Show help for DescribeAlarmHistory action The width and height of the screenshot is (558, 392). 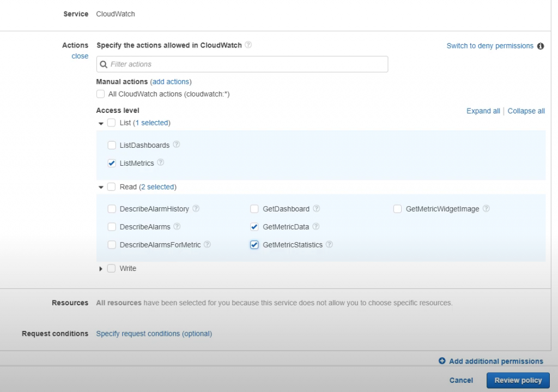pos(196,208)
